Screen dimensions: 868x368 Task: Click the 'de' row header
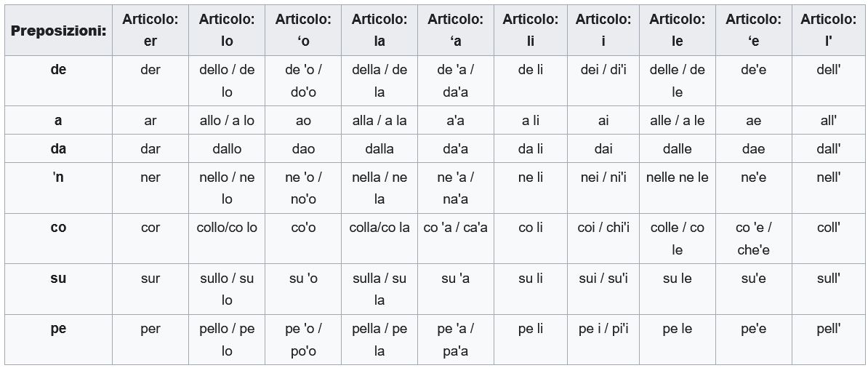pyautogui.click(x=58, y=81)
